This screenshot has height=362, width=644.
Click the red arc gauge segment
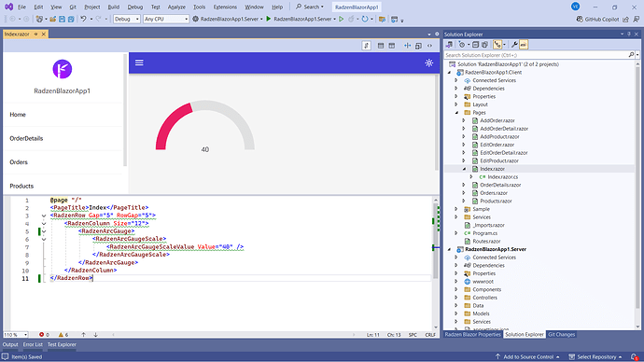171,123
